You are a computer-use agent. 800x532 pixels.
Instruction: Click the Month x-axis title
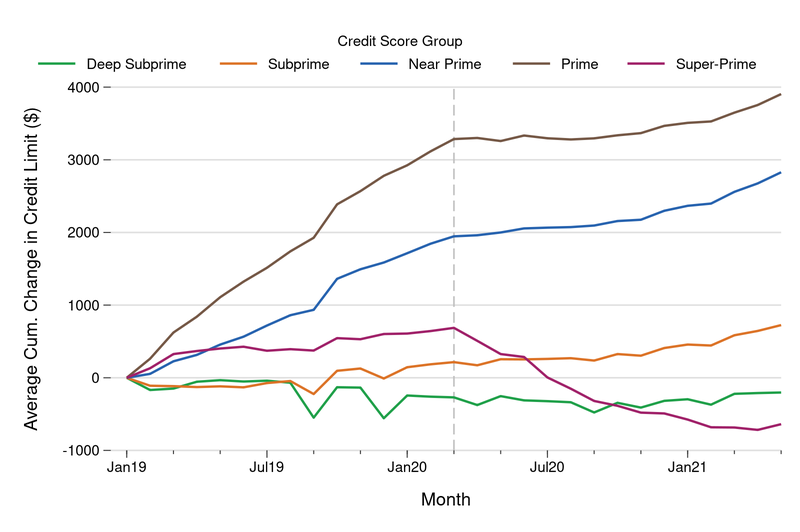coord(446,499)
